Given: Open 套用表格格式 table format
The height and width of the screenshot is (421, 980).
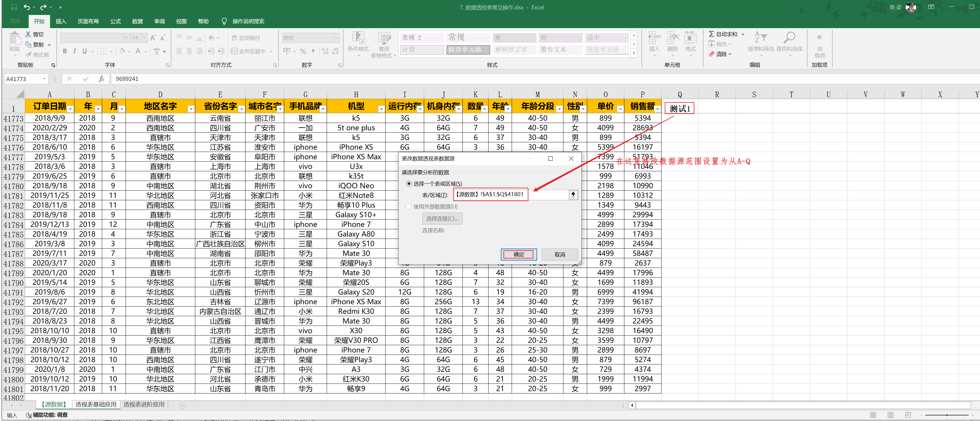Looking at the screenshot, I should (x=383, y=44).
